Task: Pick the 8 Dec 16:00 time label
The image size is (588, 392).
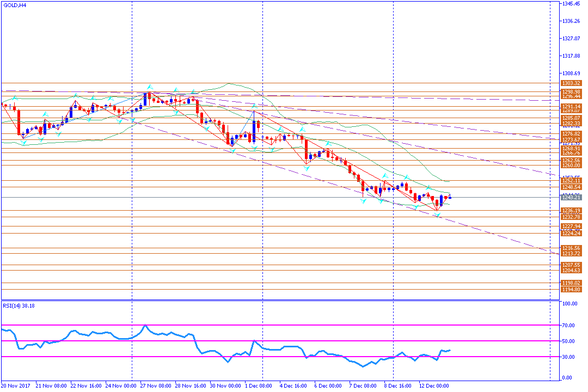Action: 398,385
